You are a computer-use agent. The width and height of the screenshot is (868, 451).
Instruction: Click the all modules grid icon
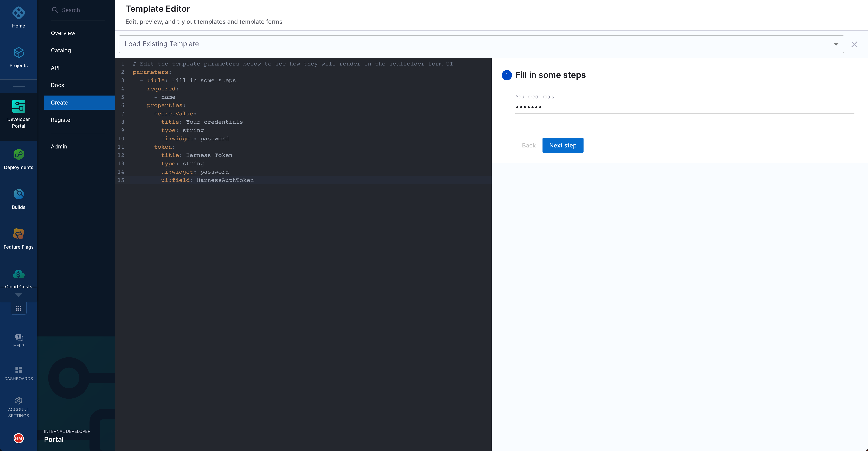point(18,308)
